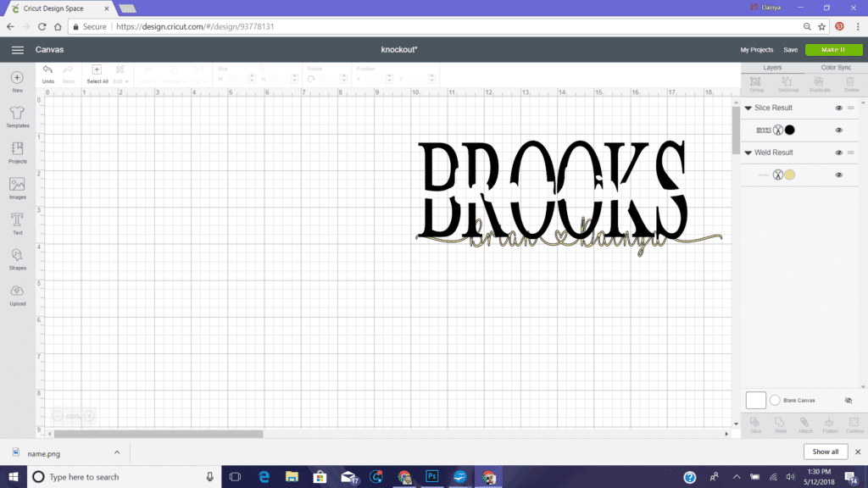Click the horizontal canvas scrollbar
The height and width of the screenshot is (488, 868).
[x=159, y=434]
